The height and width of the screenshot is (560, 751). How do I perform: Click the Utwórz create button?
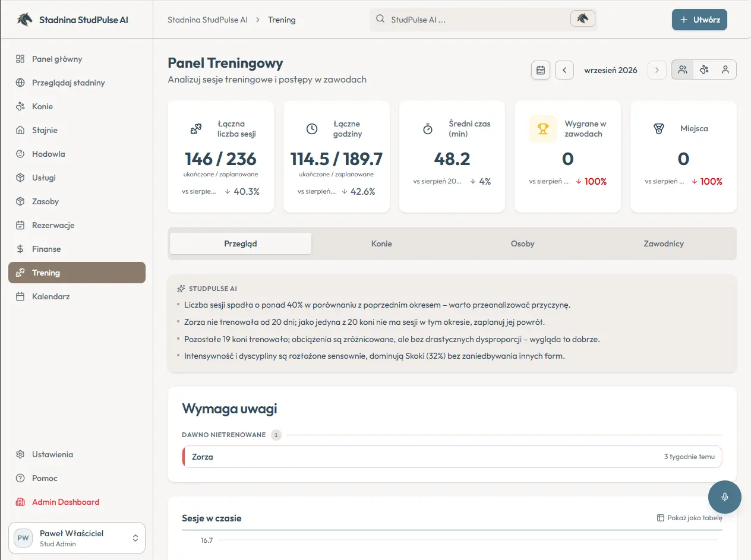tap(699, 20)
